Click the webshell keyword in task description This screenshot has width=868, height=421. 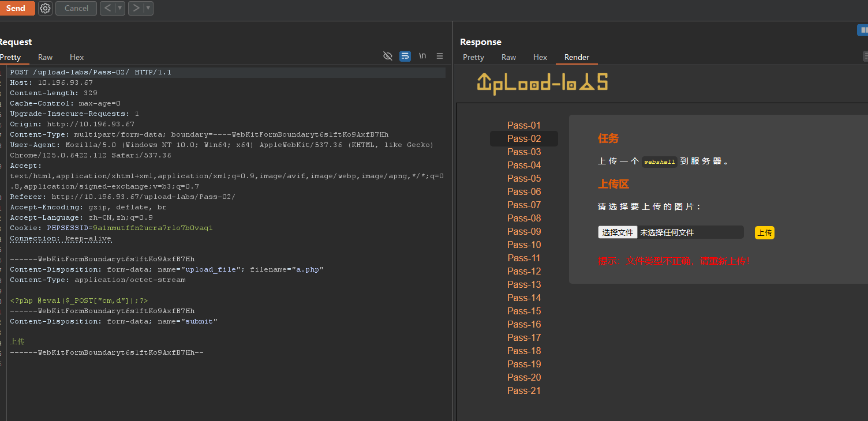click(660, 162)
